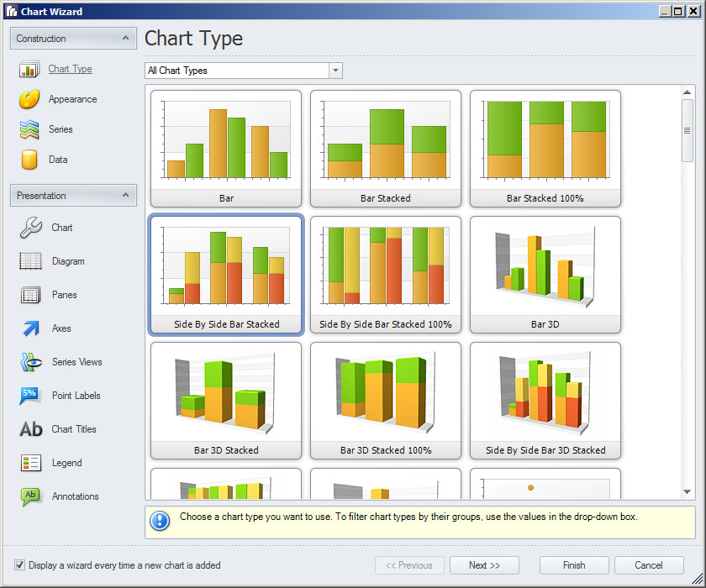Go to the Appearance page

[x=73, y=99]
